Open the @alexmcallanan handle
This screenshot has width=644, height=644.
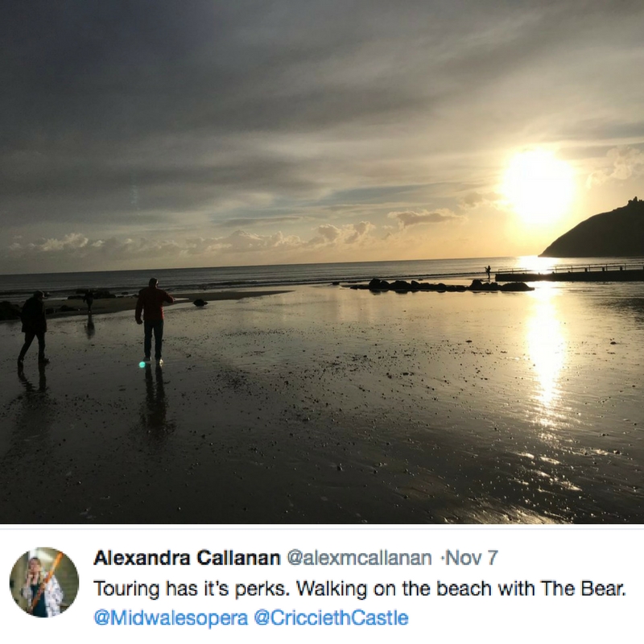[359, 558]
